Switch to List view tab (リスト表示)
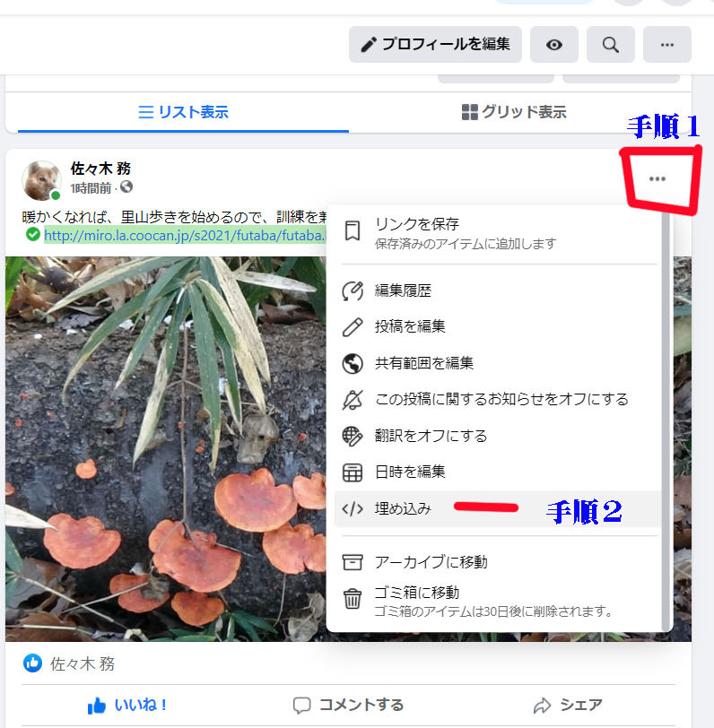This screenshot has height=728, width=714. pyautogui.click(x=183, y=112)
